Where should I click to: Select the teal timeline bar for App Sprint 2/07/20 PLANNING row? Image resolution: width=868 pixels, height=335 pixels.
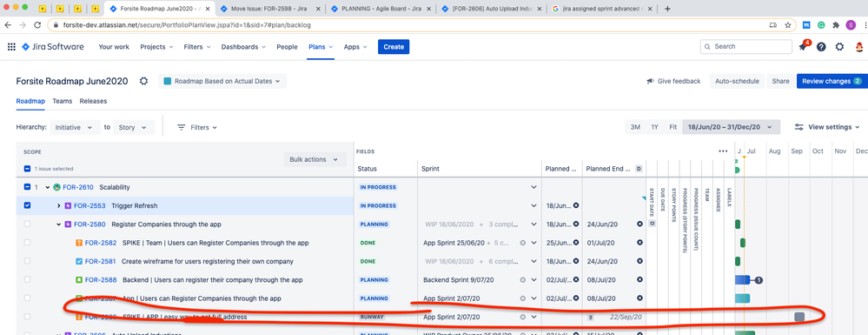(x=742, y=298)
